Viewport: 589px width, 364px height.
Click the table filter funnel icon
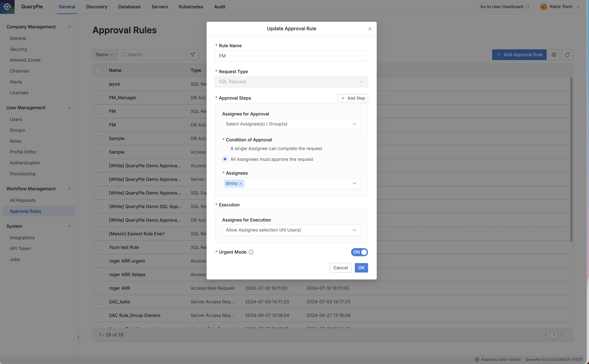tap(193, 55)
